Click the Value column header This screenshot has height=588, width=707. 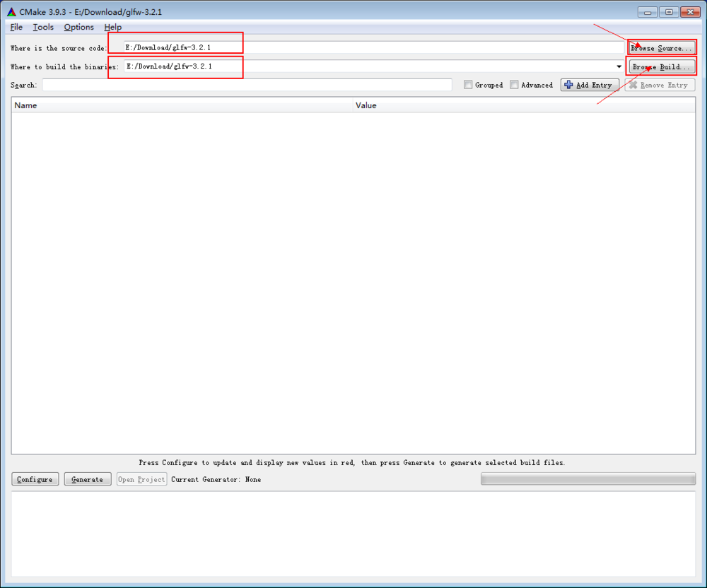tap(366, 105)
